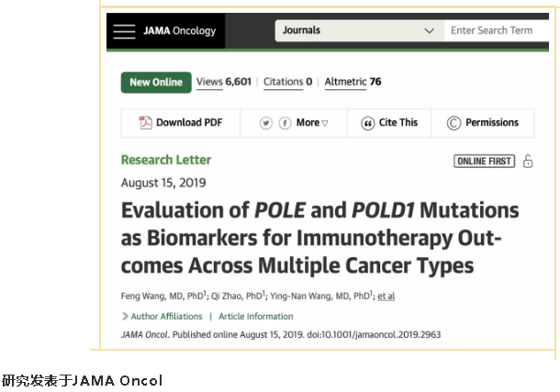
Task: Click the Enter Search Term field
Action: pyautogui.click(x=497, y=30)
